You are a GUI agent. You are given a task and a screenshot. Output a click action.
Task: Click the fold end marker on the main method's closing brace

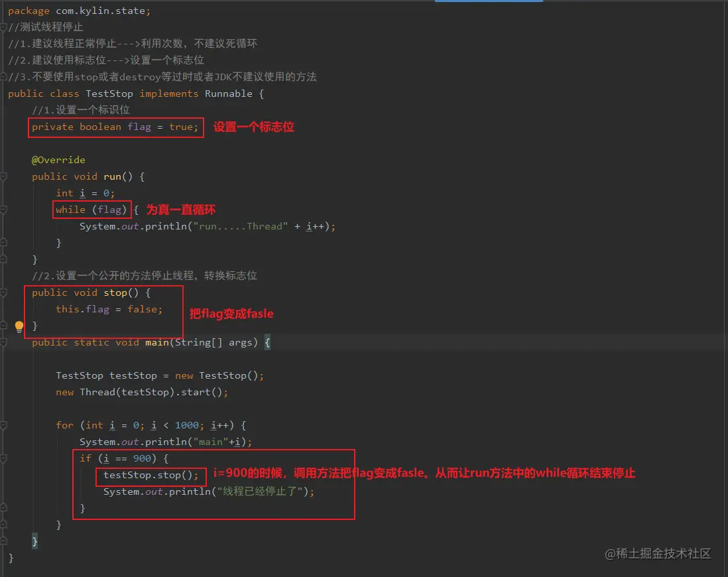[x=3, y=541]
